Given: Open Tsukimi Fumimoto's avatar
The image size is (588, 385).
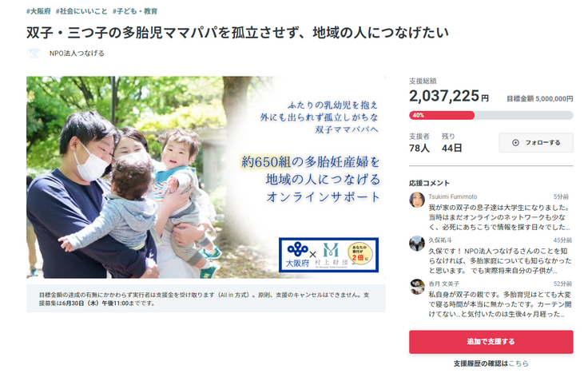Looking at the screenshot, I should pyautogui.click(x=416, y=200).
